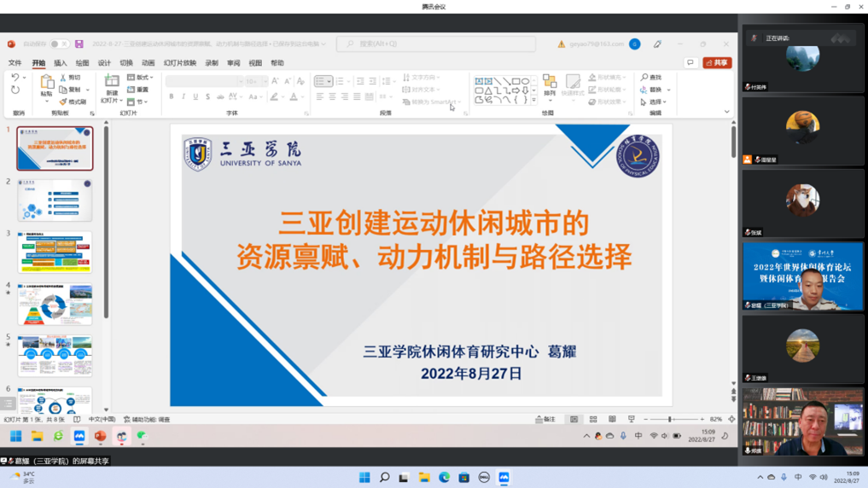Click the zoom slider handle

(x=670, y=420)
